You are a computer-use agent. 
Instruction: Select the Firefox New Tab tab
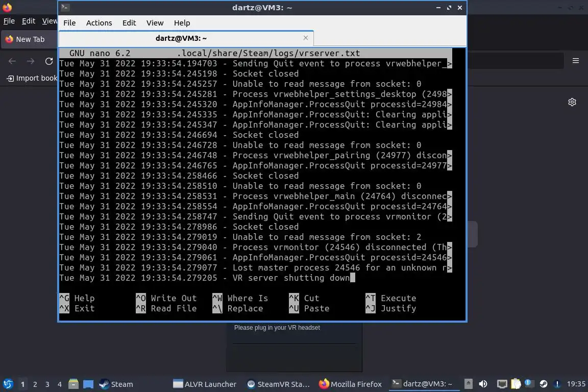[x=29, y=39]
